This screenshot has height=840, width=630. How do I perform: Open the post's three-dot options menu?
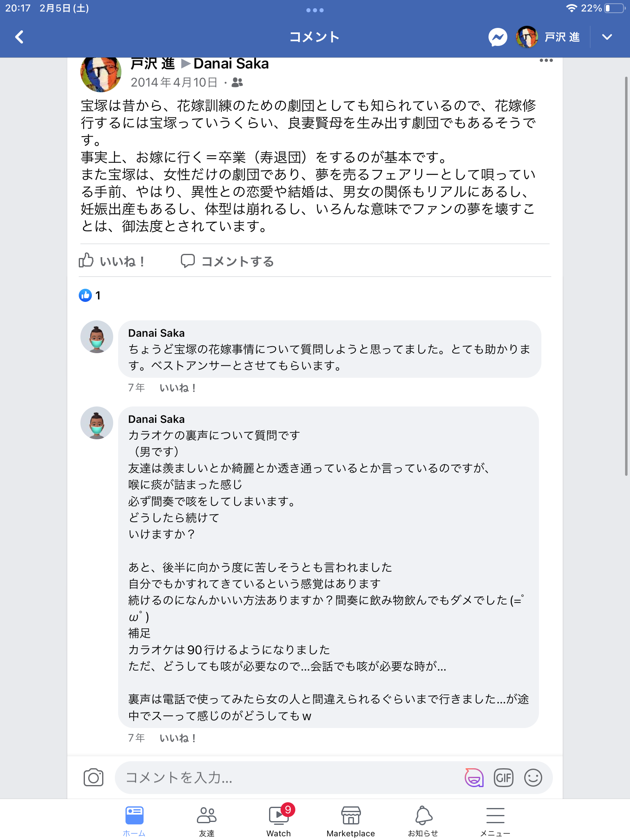coord(546,61)
